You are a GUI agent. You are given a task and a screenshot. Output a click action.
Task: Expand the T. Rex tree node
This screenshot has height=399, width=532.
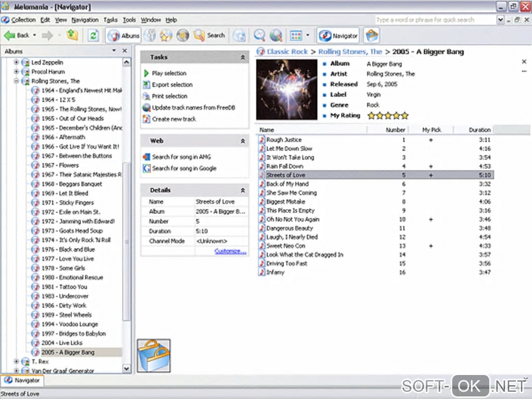point(16,361)
